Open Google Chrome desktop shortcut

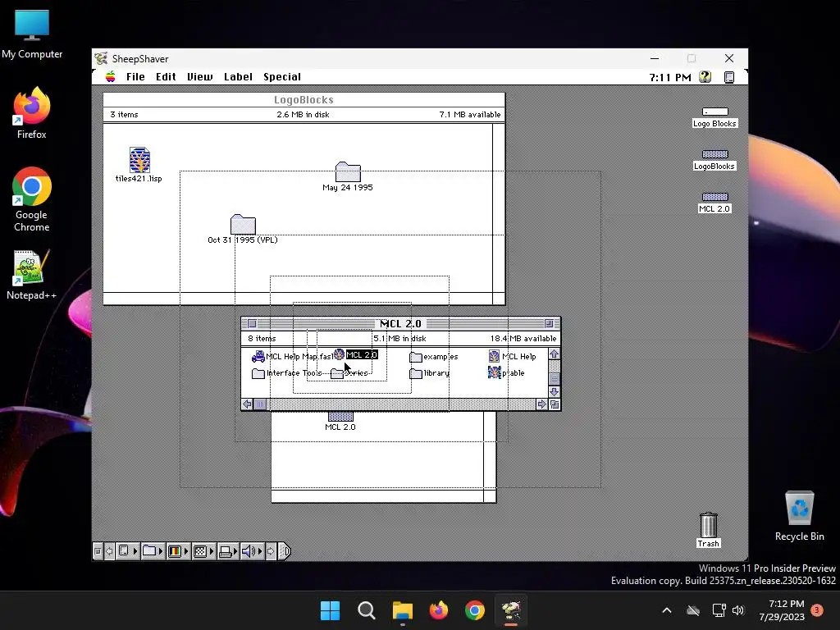click(32, 199)
